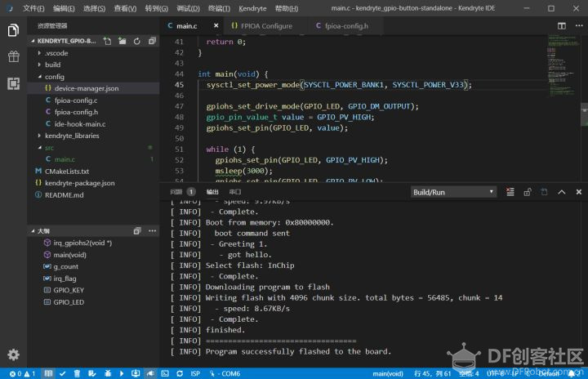Click the code minimap on editor right
The width and height of the screenshot is (588, 379).
point(562,65)
